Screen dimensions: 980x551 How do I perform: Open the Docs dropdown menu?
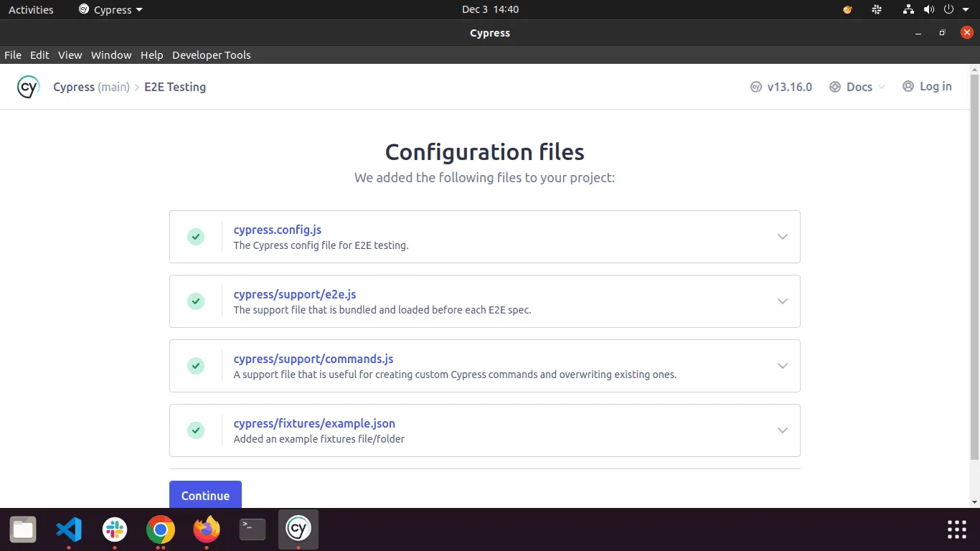click(857, 87)
